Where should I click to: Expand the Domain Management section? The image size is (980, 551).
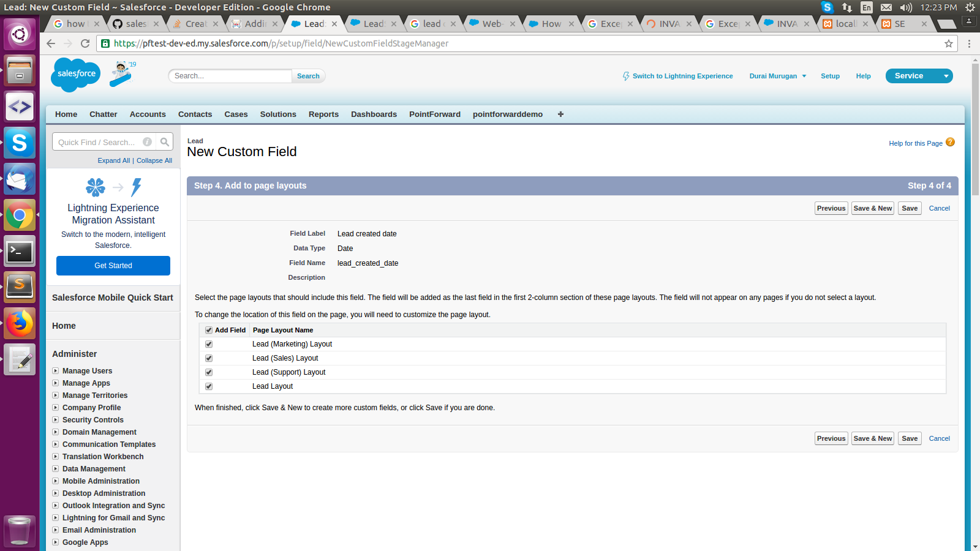pyautogui.click(x=56, y=432)
